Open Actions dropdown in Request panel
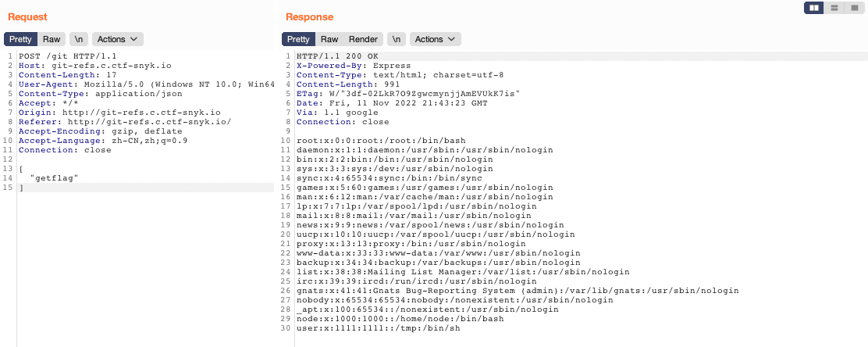The width and height of the screenshot is (868, 347). (118, 39)
